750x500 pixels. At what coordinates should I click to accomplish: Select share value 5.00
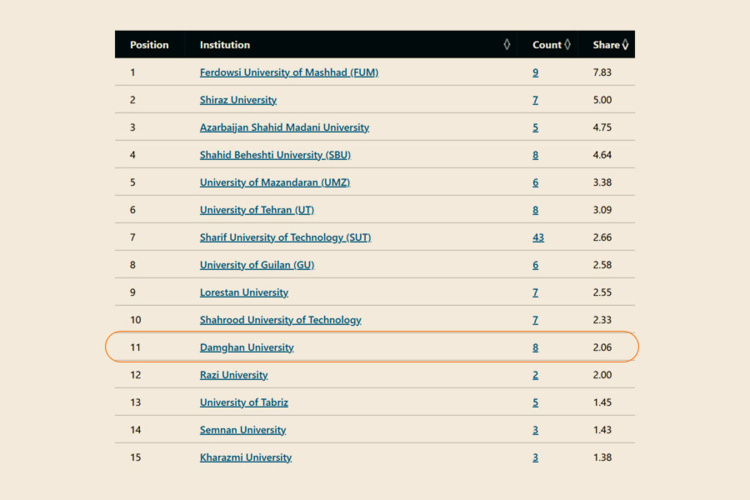602,100
